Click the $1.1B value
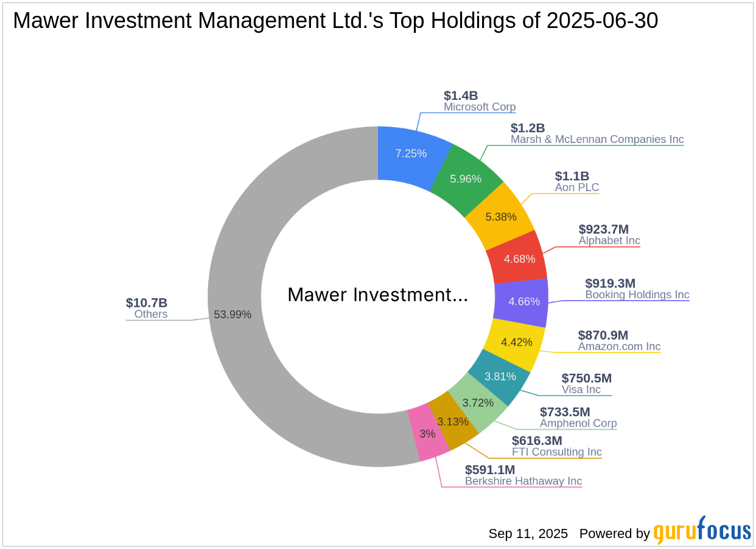Image resolution: width=756 pixels, height=549 pixels. coord(572,176)
